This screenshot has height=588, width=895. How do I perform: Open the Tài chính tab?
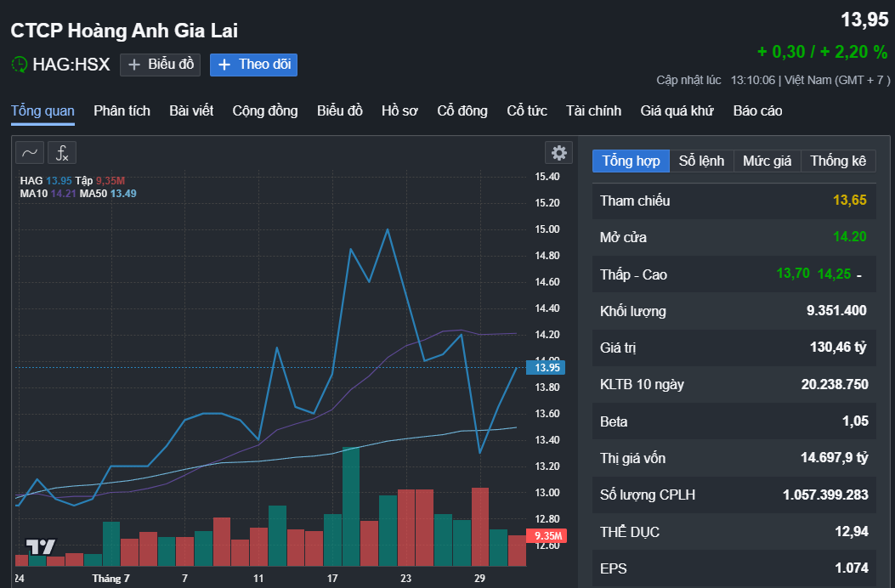pyautogui.click(x=593, y=110)
